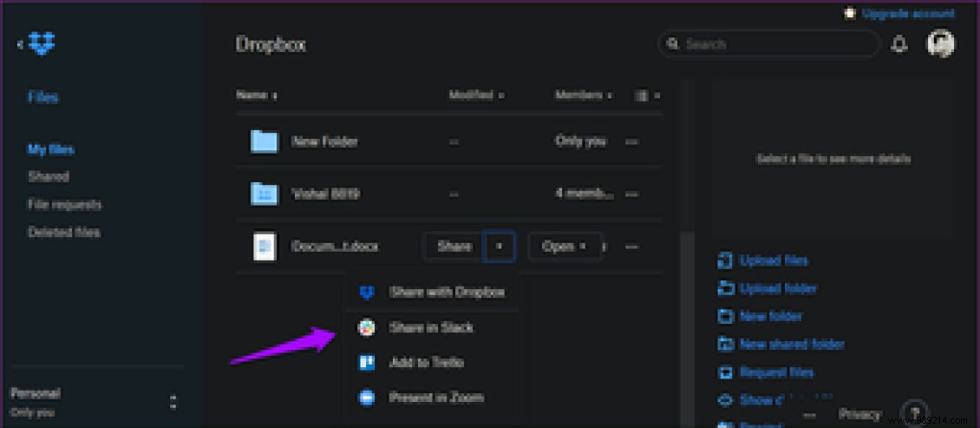Sort by the Members column
Image resolution: width=980 pixels, height=428 pixels.
[x=583, y=95]
